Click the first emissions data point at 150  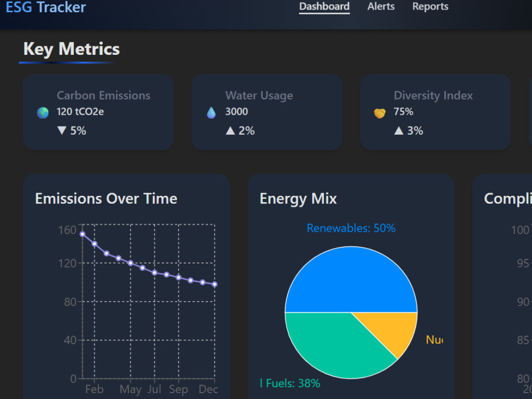coord(82,234)
